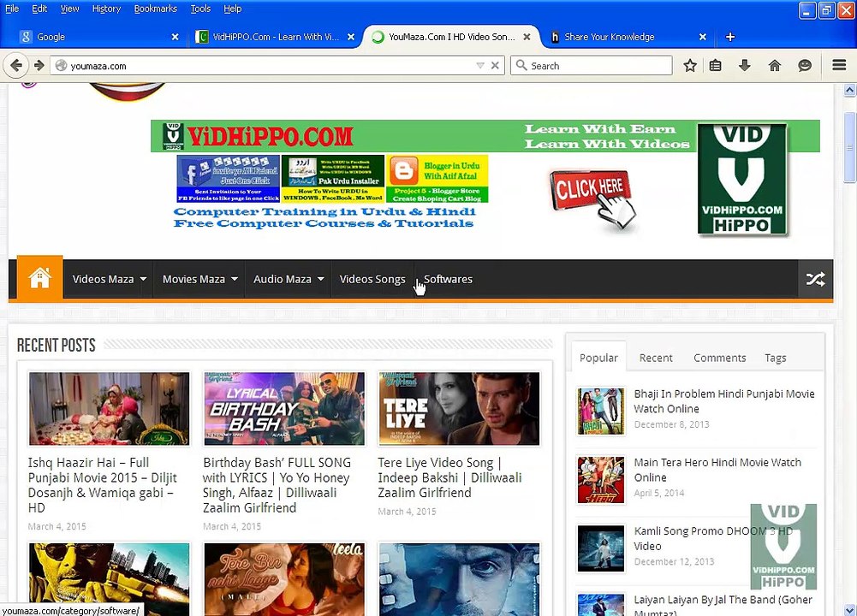Open Bhaji In Problem Hindi Punjabi Movie link

point(724,401)
